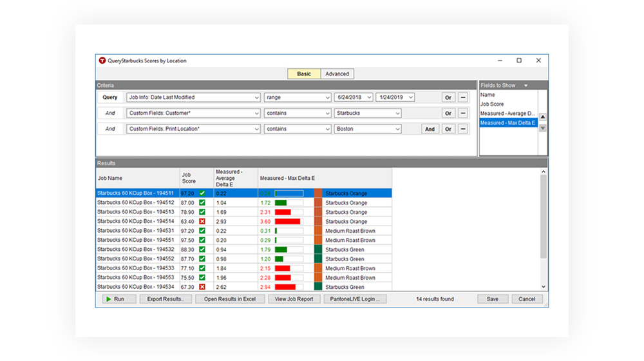Click up arrow beside Fields to Show list

coord(542,117)
